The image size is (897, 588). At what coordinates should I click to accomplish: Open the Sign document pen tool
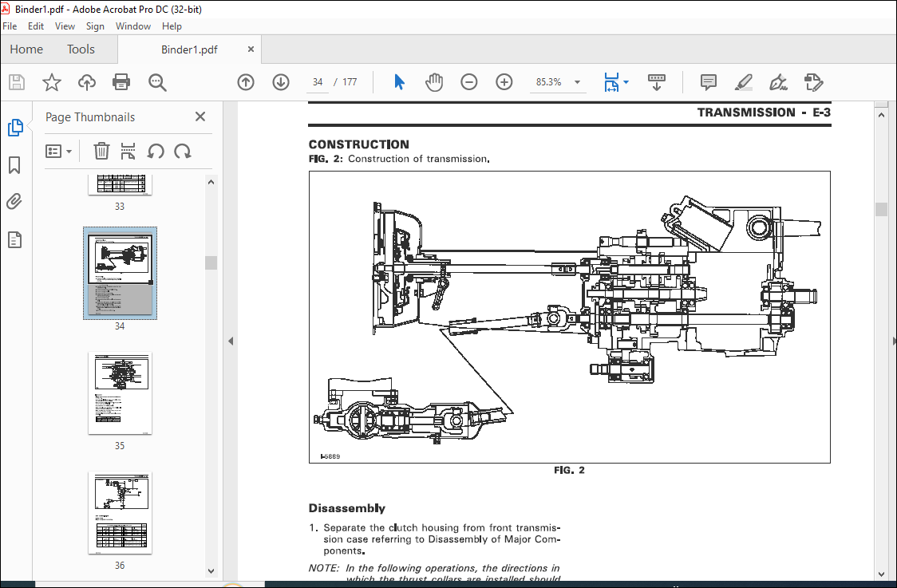click(x=778, y=82)
